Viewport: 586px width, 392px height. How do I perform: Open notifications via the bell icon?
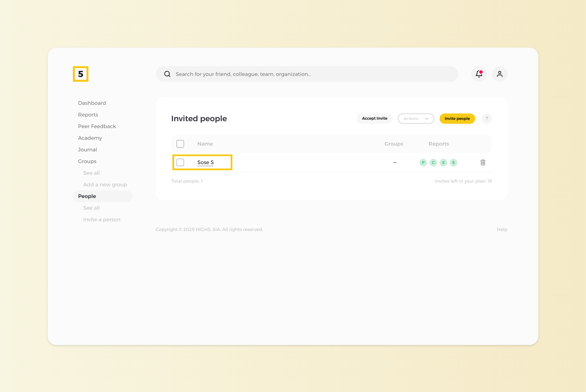[x=479, y=74]
